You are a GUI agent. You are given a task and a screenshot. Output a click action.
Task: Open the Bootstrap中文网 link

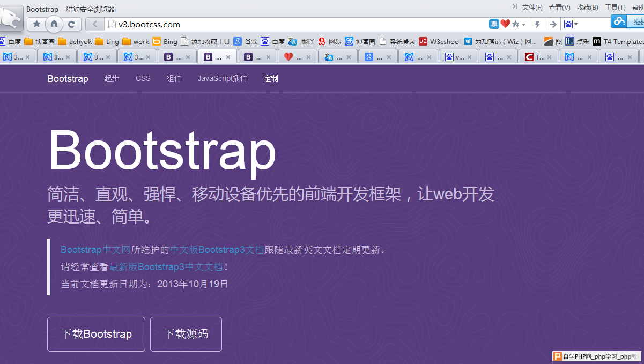coord(95,250)
